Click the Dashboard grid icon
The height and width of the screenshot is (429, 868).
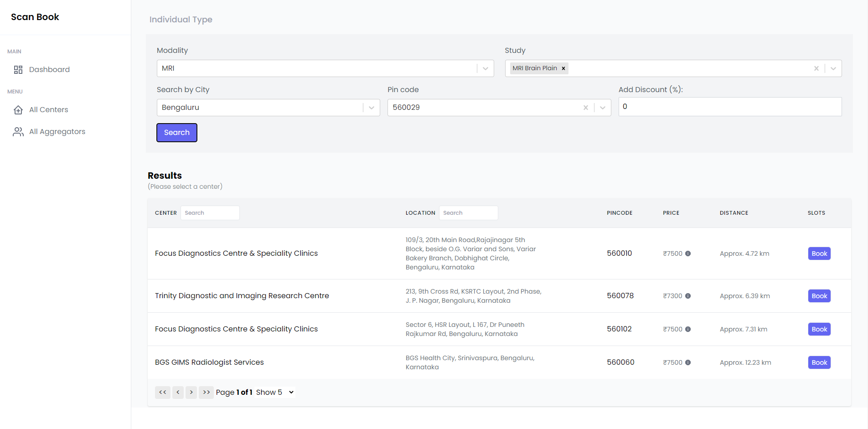(18, 70)
